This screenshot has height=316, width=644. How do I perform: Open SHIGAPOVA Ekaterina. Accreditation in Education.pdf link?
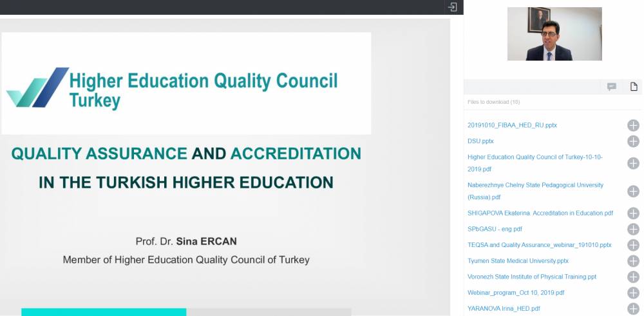click(x=540, y=213)
